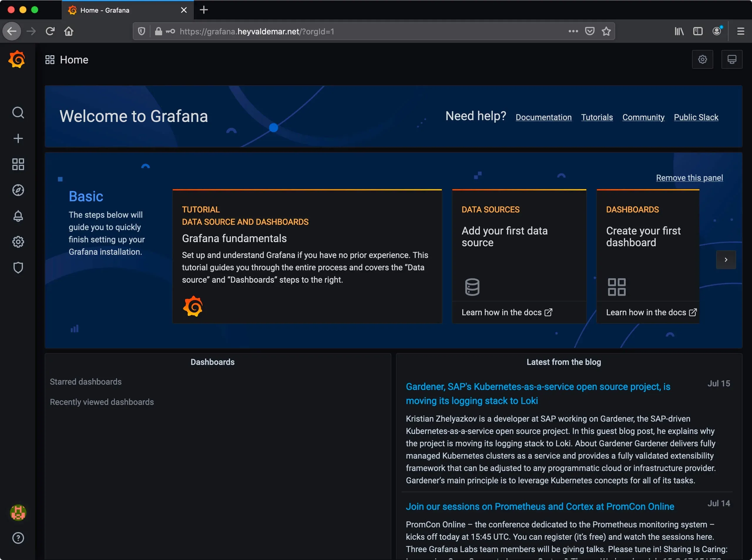
Task: Open the browser Library icon
Action: coord(679,31)
